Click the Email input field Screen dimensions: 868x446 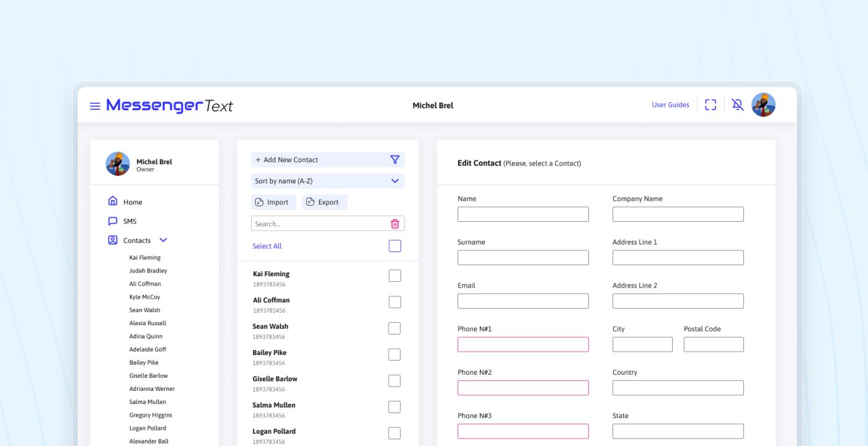tap(523, 301)
